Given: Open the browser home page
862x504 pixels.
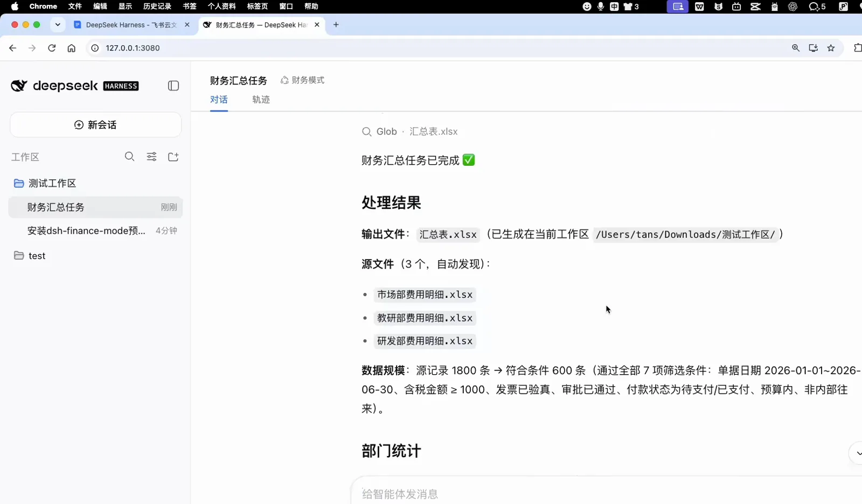Looking at the screenshot, I should tap(71, 48).
